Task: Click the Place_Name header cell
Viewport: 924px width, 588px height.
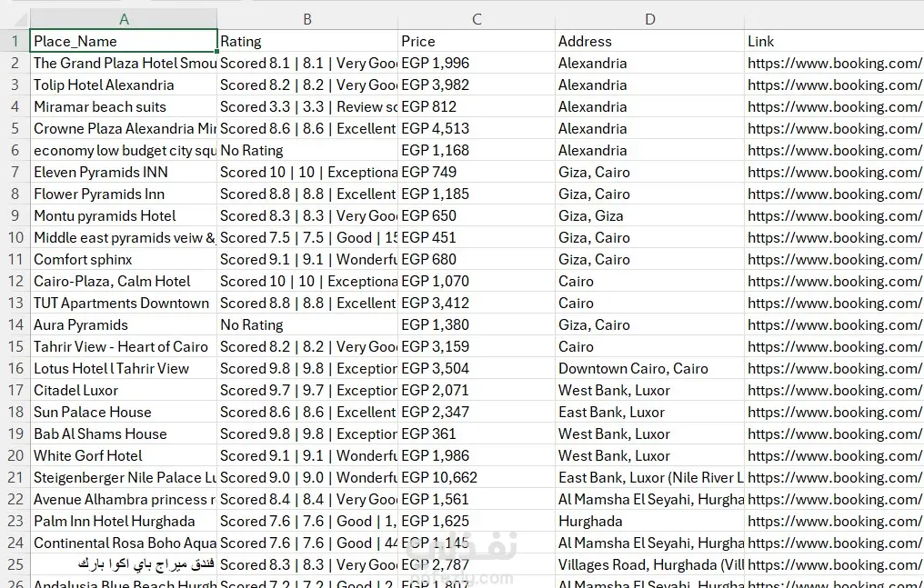Action: 124,41
